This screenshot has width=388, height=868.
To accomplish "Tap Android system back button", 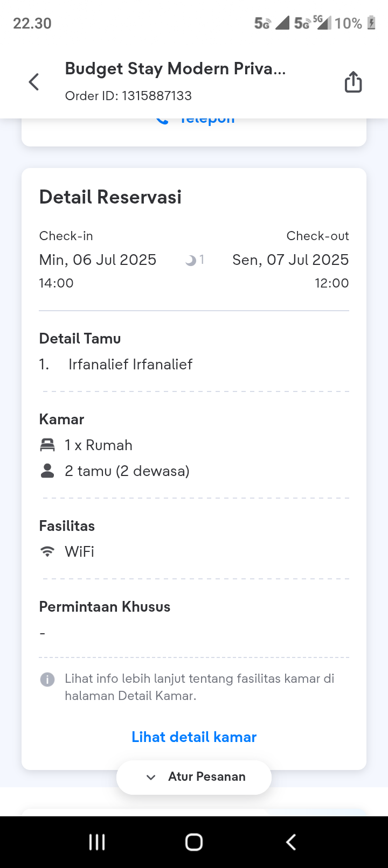I will [291, 842].
